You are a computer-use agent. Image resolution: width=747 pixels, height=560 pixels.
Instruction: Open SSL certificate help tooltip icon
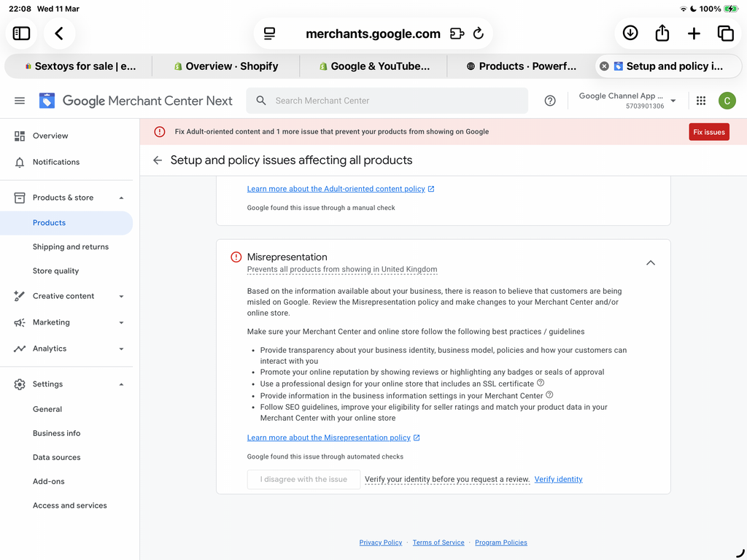pyautogui.click(x=541, y=383)
